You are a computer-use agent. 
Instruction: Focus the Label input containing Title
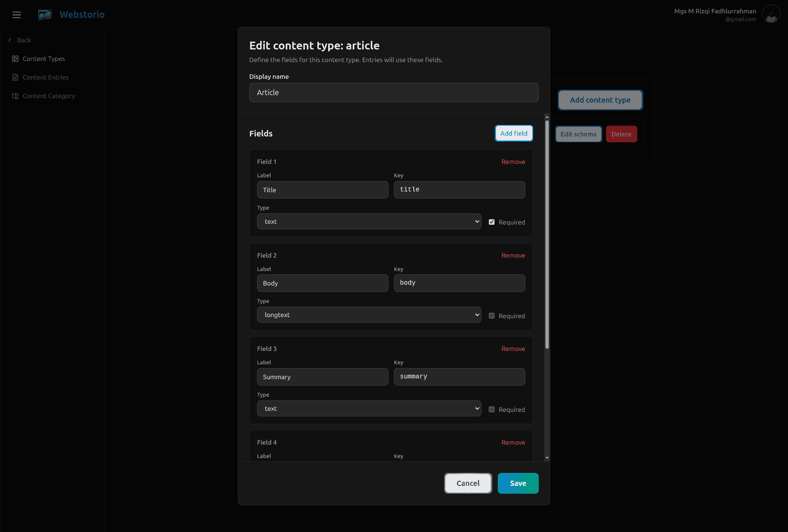[323, 190]
